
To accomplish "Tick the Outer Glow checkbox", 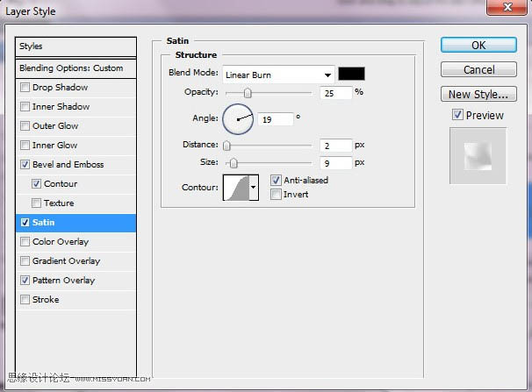I will coord(25,126).
